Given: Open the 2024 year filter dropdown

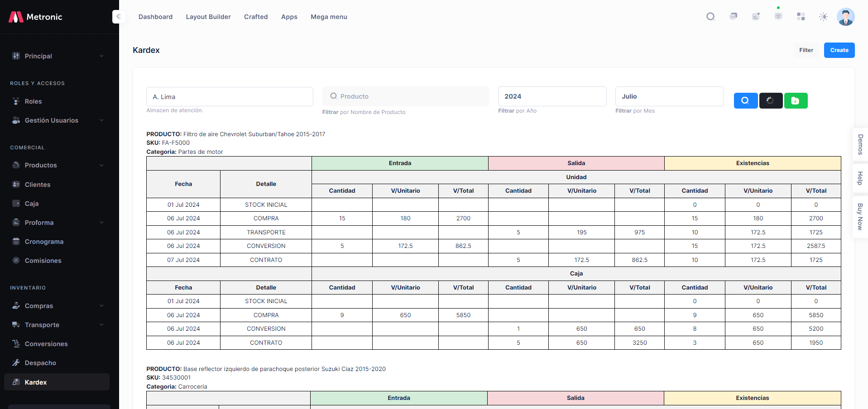Looking at the screenshot, I should coord(551,96).
